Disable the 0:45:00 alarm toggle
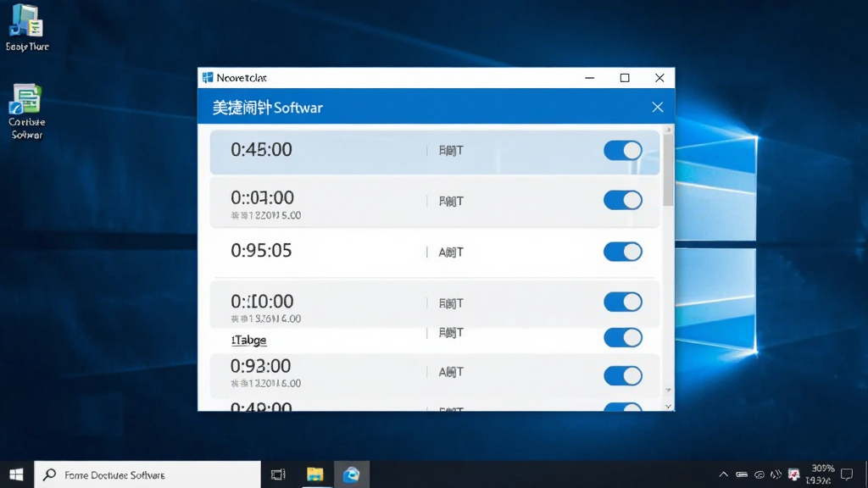This screenshot has height=488, width=868. tap(623, 150)
